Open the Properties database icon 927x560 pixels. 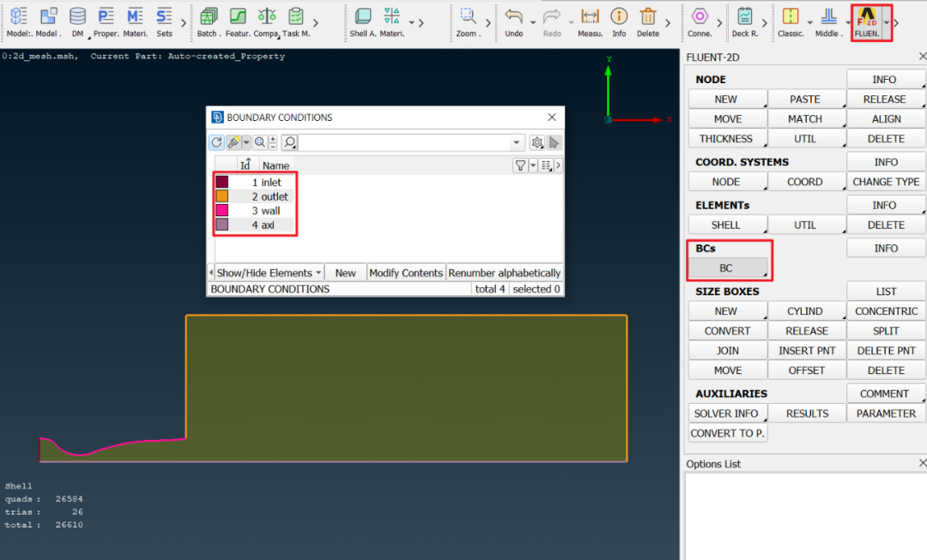coord(106,22)
